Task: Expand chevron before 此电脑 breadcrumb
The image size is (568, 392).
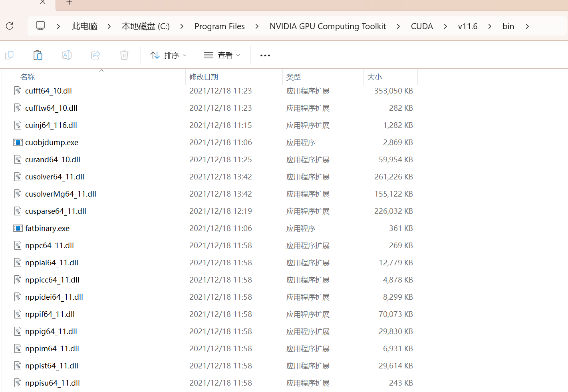Action: click(x=59, y=26)
